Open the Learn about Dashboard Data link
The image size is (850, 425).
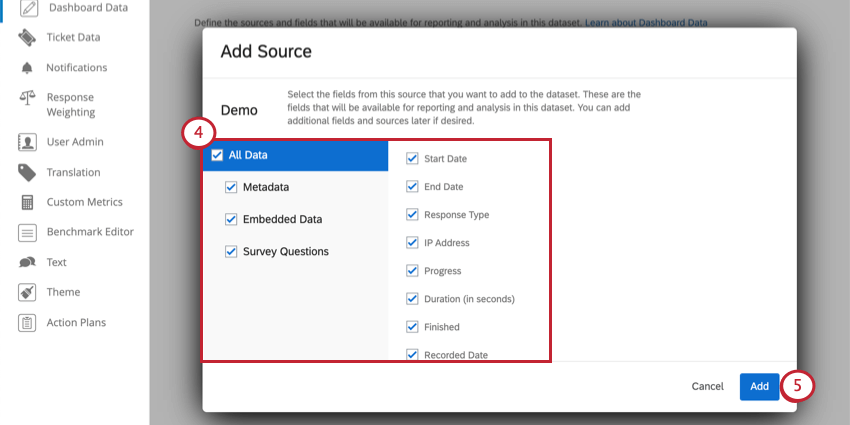click(x=646, y=23)
